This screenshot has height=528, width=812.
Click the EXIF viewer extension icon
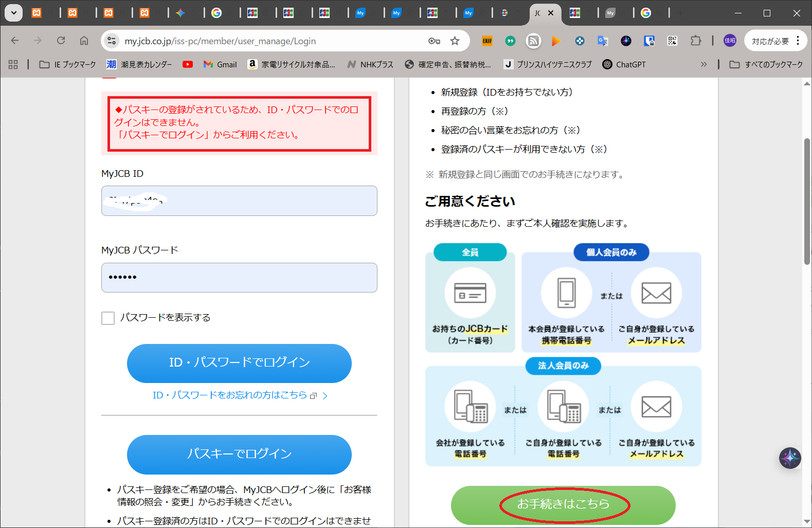click(x=487, y=41)
